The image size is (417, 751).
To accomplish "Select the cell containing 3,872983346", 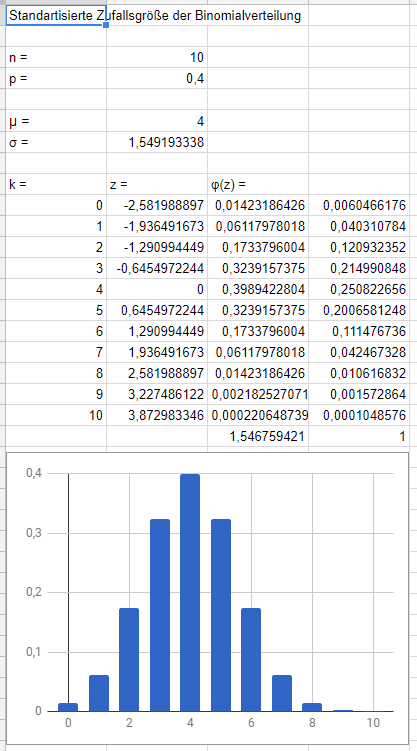I will tap(157, 415).
